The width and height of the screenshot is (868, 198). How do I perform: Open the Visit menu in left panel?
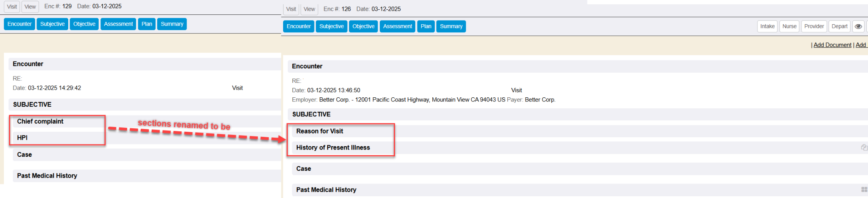click(12, 7)
